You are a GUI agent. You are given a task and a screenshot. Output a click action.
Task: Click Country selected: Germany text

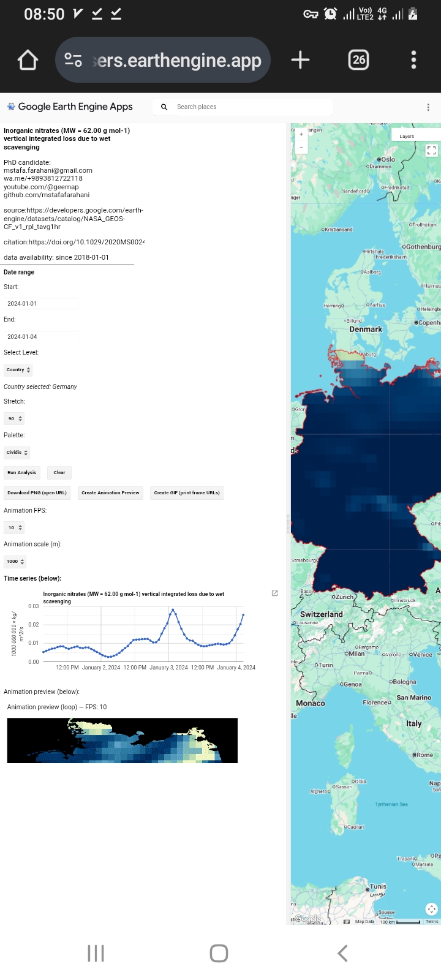click(40, 386)
